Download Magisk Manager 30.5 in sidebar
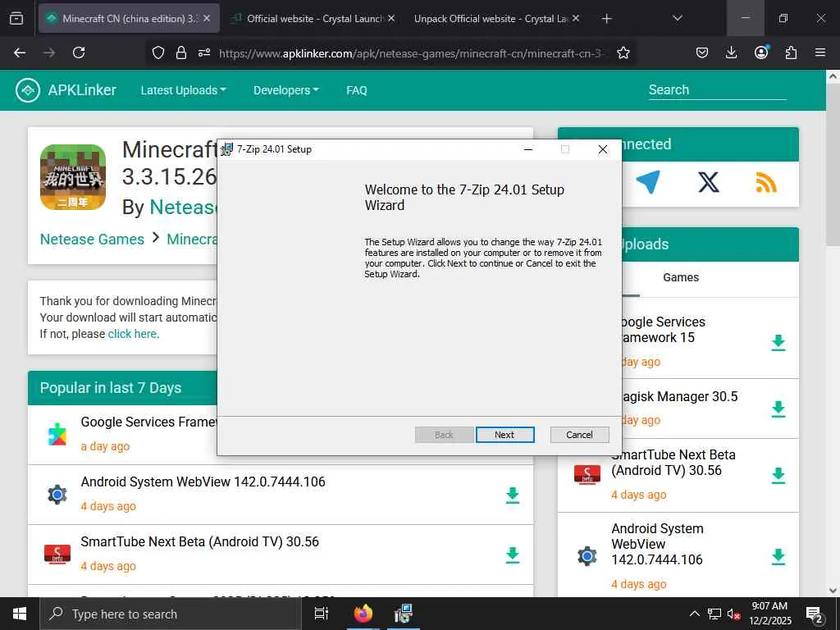840x630 pixels. tap(778, 409)
